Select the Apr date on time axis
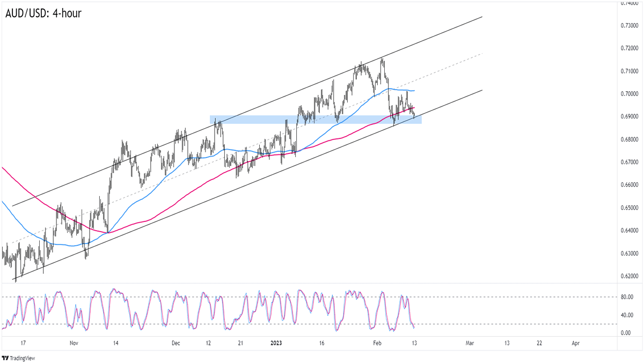This screenshot has height=362, width=644. coord(575,343)
